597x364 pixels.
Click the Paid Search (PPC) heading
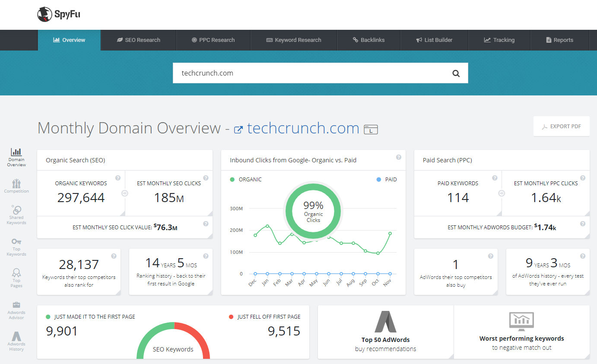coord(448,160)
